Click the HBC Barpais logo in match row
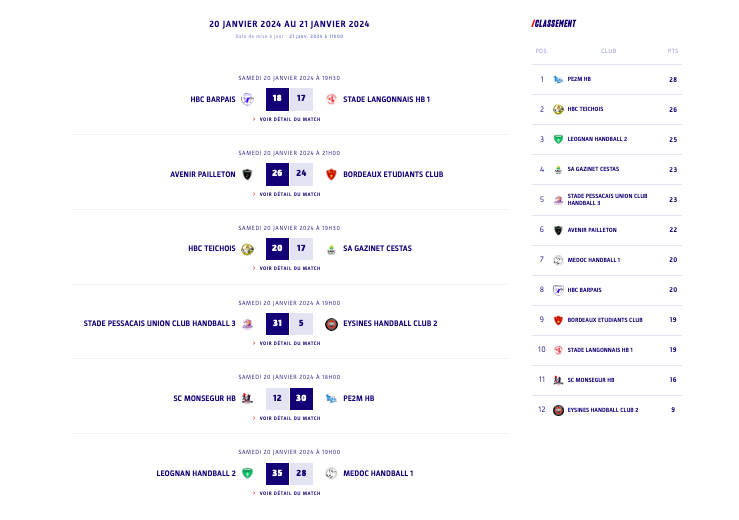739x520 pixels. [x=247, y=99]
